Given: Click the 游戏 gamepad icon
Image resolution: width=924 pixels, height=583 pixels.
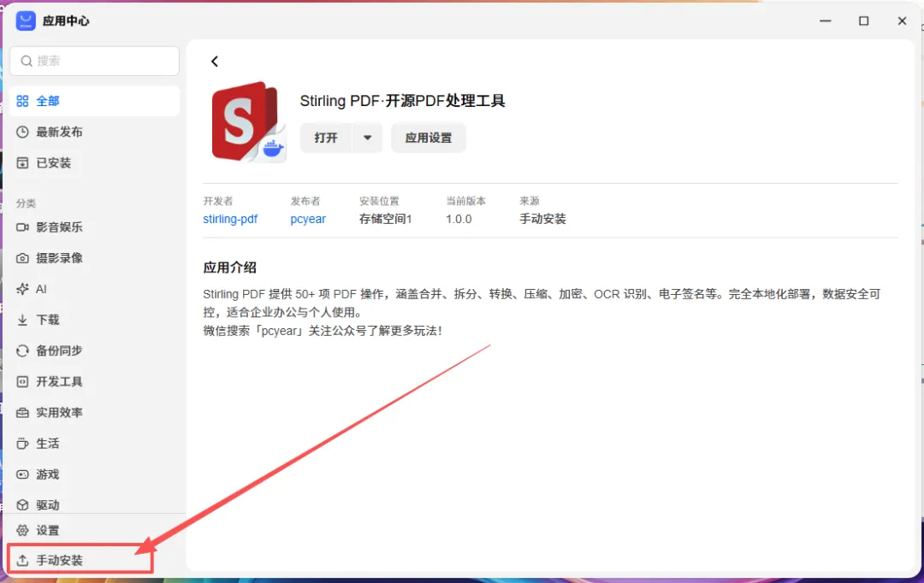Looking at the screenshot, I should (22, 474).
